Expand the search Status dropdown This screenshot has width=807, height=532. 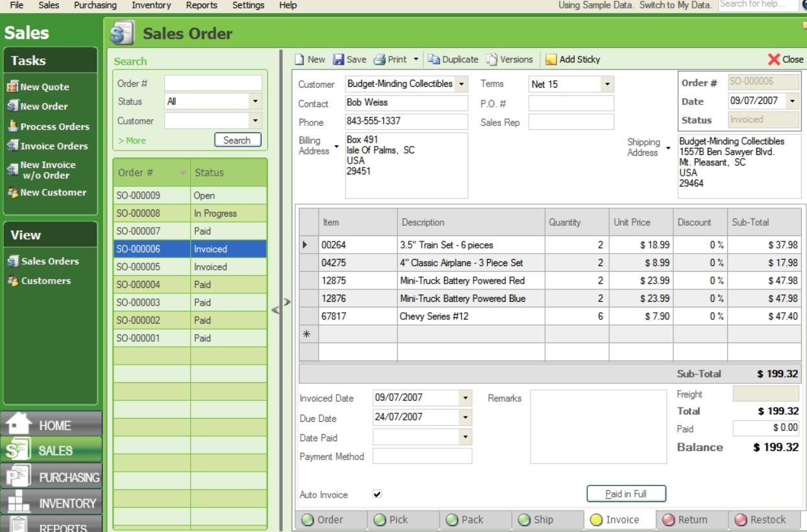(x=256, y=101)
